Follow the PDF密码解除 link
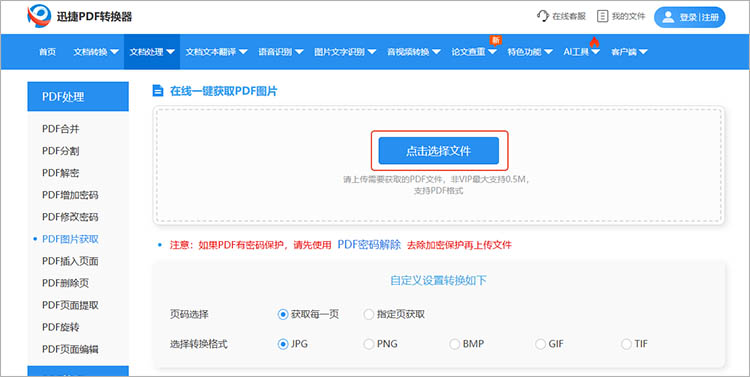750x377 pixels. click(369, 245)
